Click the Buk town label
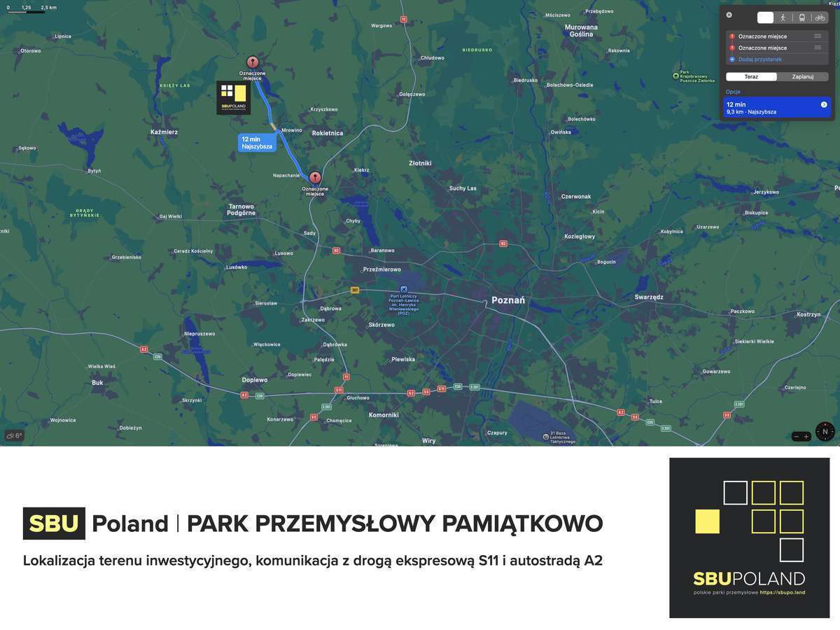 [x=97, y=383]
